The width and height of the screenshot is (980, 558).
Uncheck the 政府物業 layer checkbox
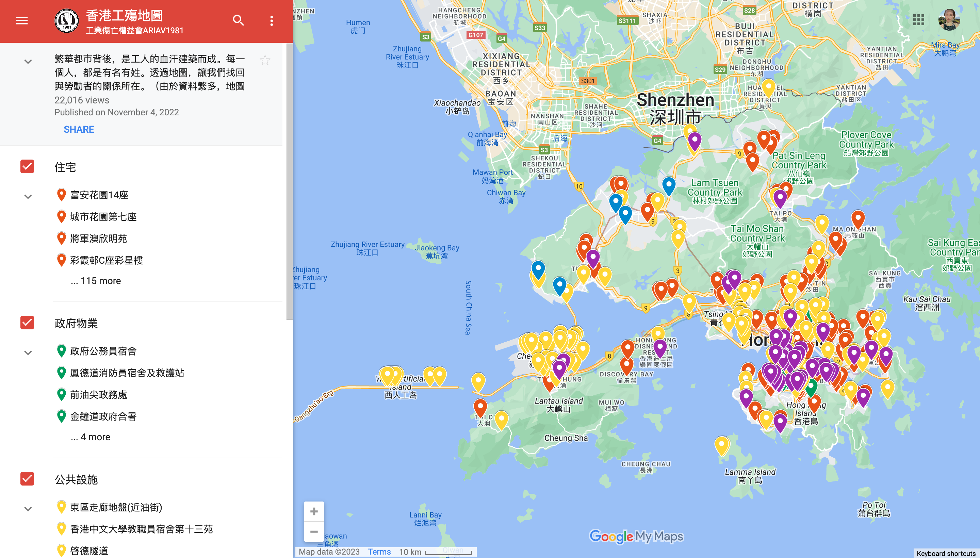coord(27,323)
